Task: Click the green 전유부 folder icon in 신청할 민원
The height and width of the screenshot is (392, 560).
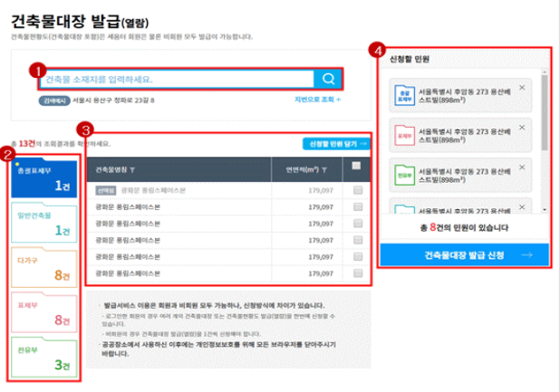Action: click(404, 175)
